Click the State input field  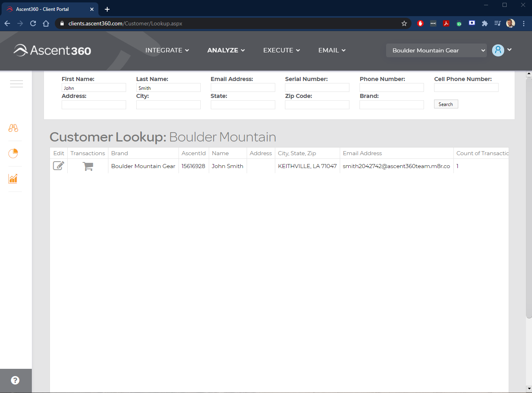click(x=243, y=105)
